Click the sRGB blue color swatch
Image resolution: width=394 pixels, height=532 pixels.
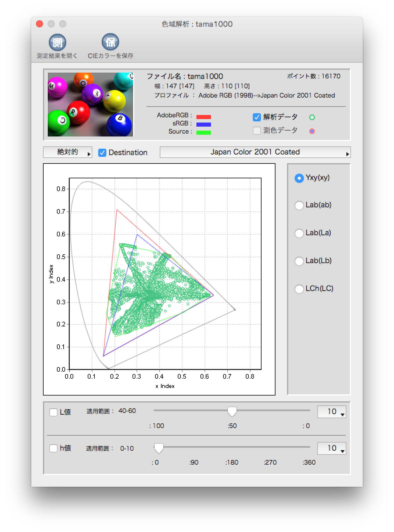click(204, 125)
